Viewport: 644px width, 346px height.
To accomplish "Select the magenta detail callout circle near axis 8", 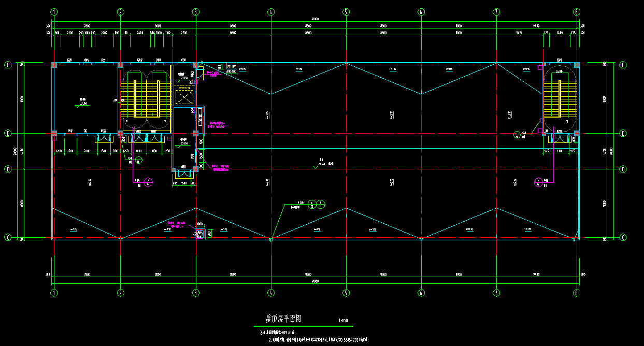I will (539, 182).
